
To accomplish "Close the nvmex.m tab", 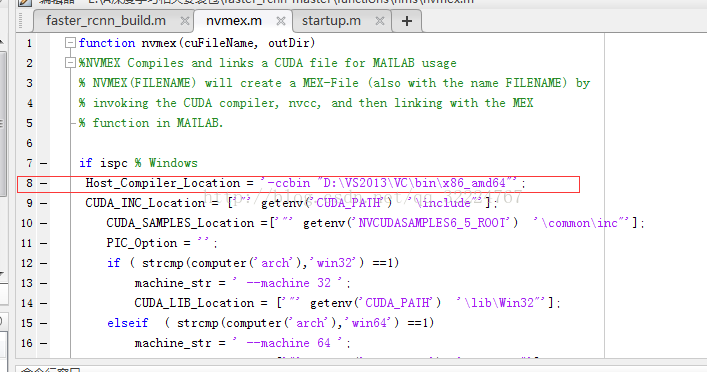I will (x=281, y=21).
